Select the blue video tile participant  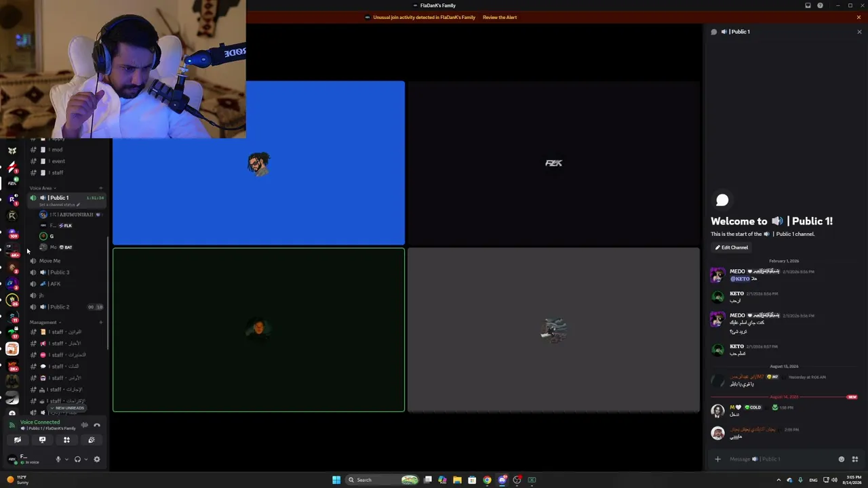pyautogui.click(x=258, y=163)
